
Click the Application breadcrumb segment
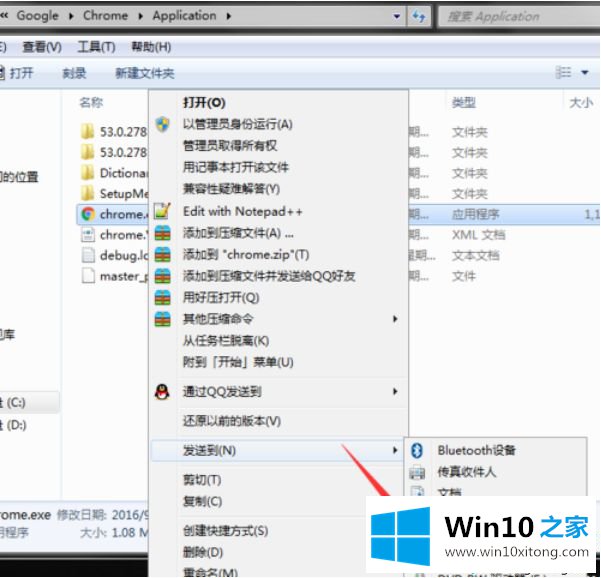(x=184, y=16)
